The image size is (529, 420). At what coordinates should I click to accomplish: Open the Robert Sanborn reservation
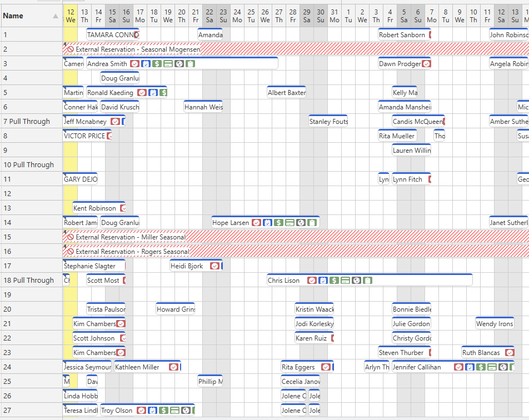[405, 35]
